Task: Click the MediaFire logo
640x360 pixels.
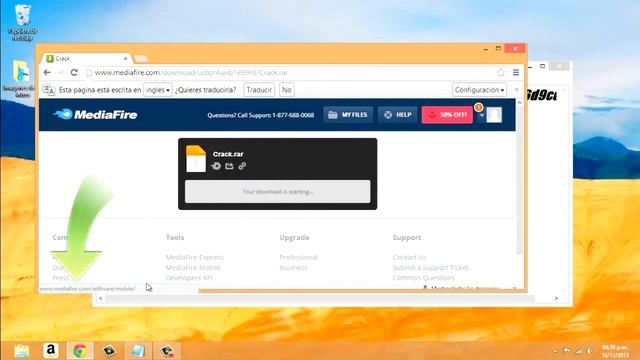Action: [x=96, y=115]
